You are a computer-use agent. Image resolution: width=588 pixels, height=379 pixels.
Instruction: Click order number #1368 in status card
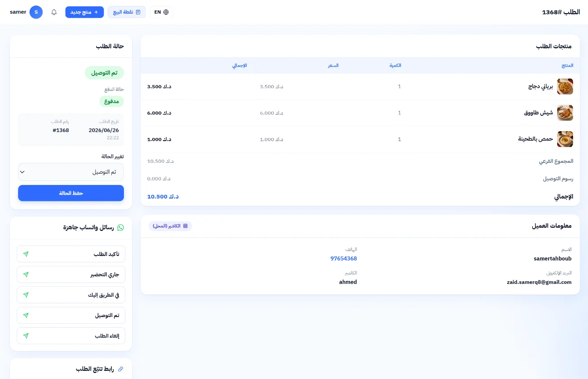(61, 130)
